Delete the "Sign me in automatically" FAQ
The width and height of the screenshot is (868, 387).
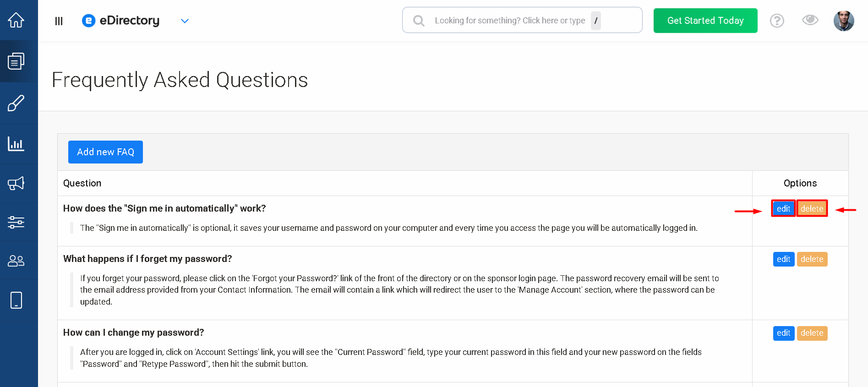coord(812,209)
